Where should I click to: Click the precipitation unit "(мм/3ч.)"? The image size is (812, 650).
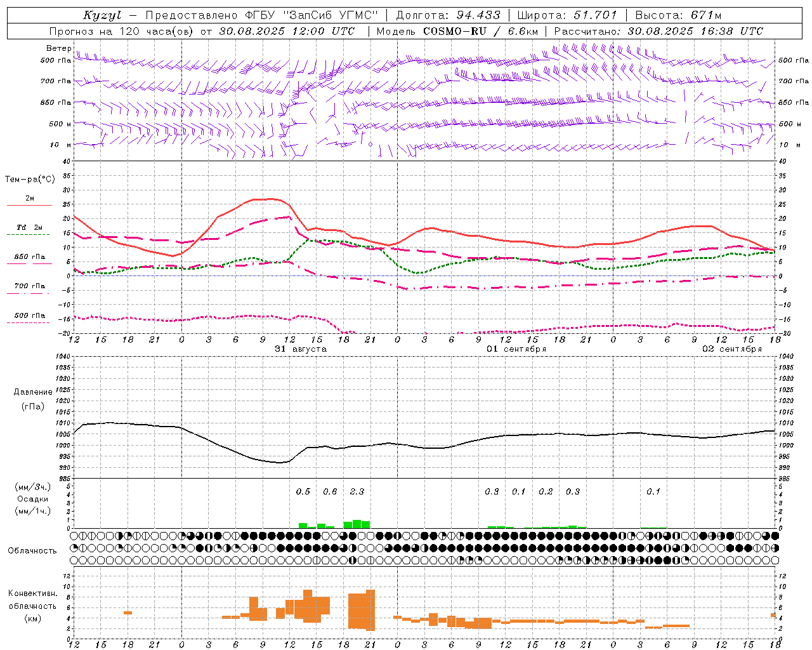click(x=33, y=487)
